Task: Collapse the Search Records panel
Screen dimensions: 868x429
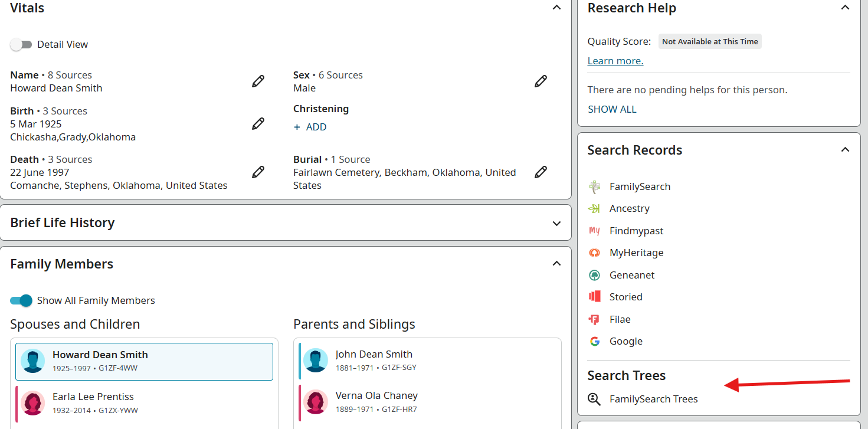Action: 845,150
